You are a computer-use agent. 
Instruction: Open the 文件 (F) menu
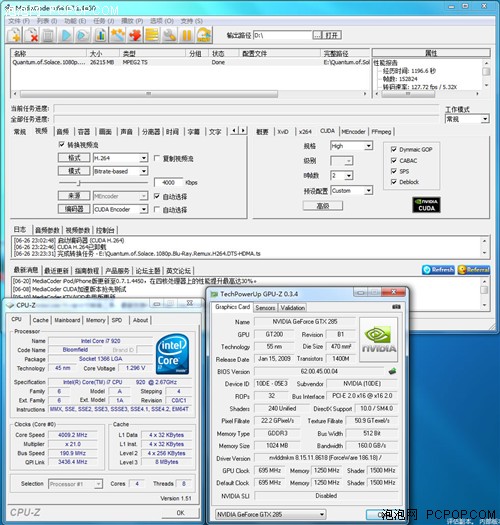tap(19, 21)
